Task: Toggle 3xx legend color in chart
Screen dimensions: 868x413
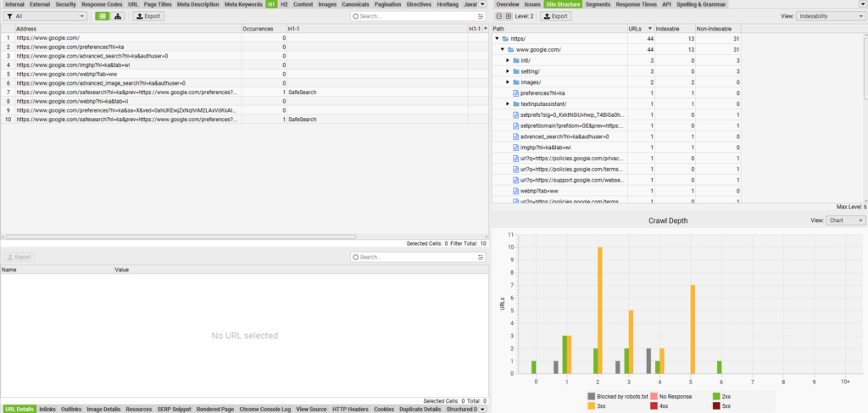Action: click(592, 406)
